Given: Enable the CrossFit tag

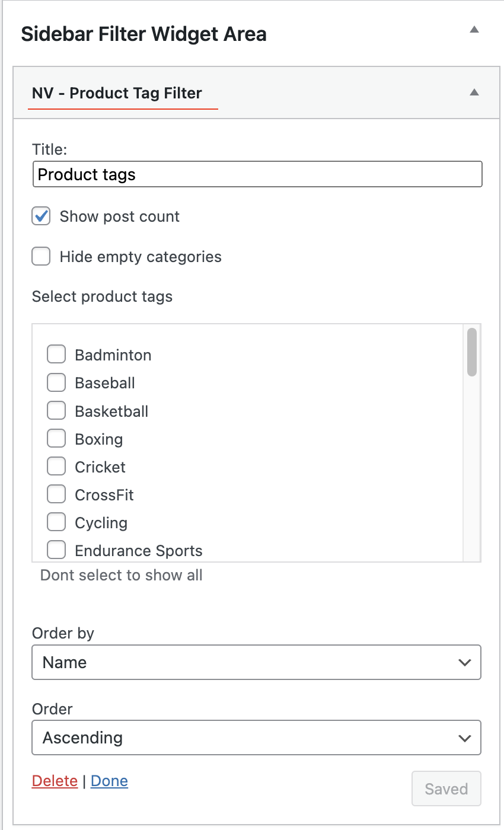Looking at the screenshot, I should click(56, 494).
